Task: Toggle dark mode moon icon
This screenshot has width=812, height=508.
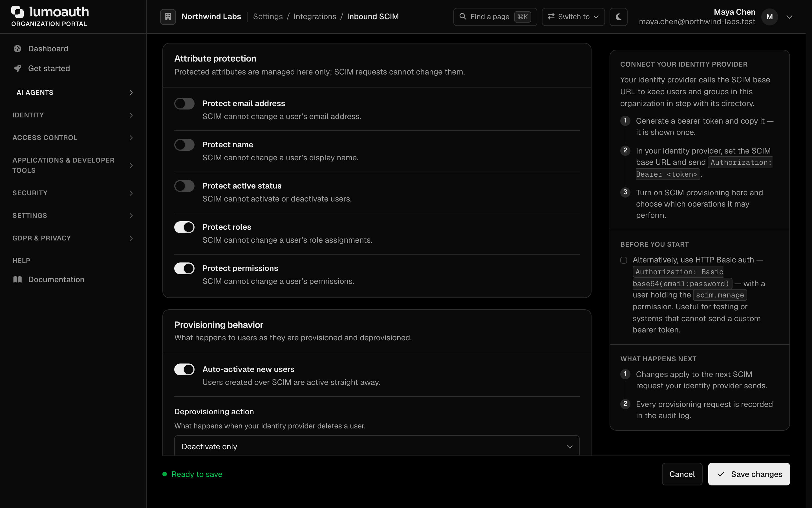Action: point(618,17)
